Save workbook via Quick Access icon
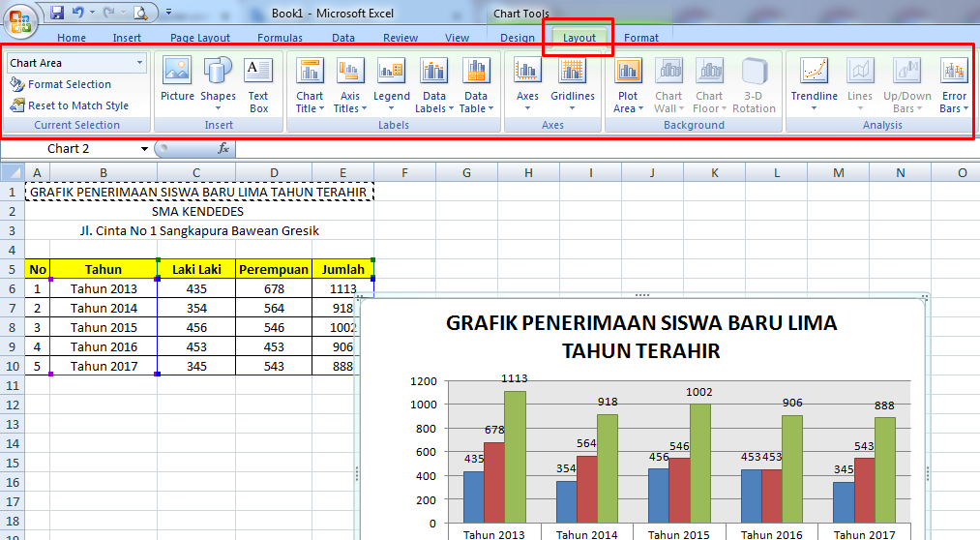The image size is (980, 540). coord(57,12)
